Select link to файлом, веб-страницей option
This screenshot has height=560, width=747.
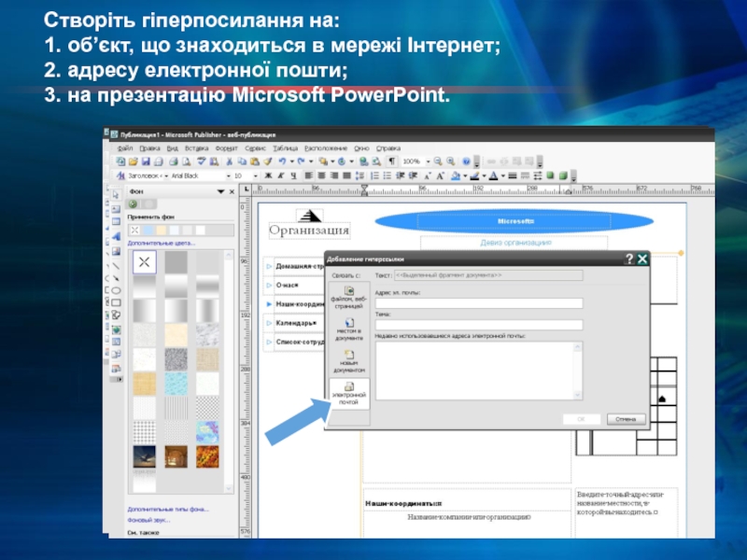tap(348, 298)
